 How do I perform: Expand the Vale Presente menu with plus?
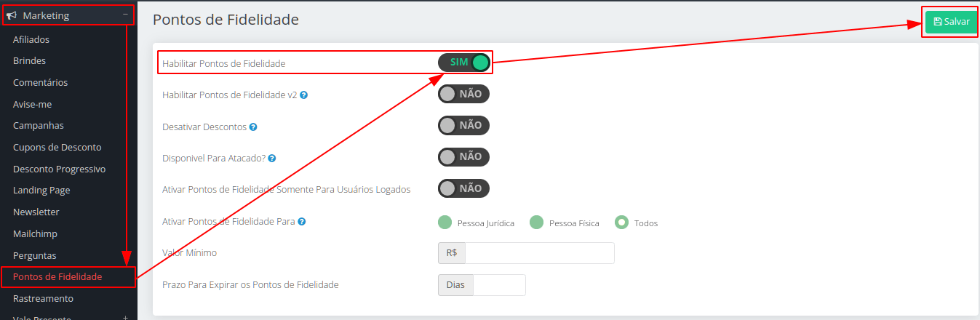(x=125, y=318)
